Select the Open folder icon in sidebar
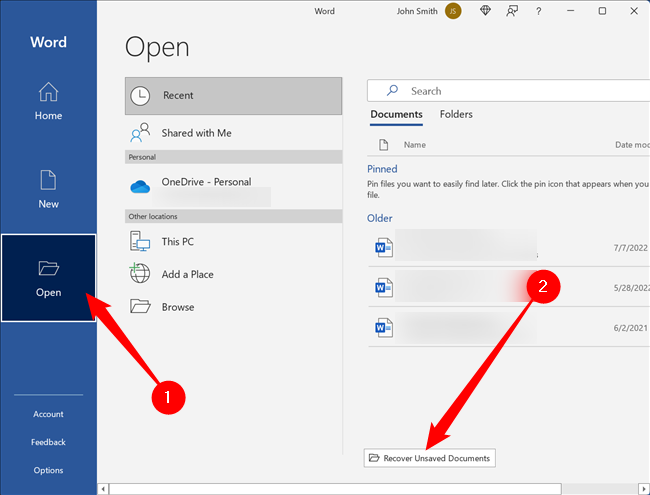Image resolution: width=650 pixels, height=495 pixels. (x=48, y=268)
